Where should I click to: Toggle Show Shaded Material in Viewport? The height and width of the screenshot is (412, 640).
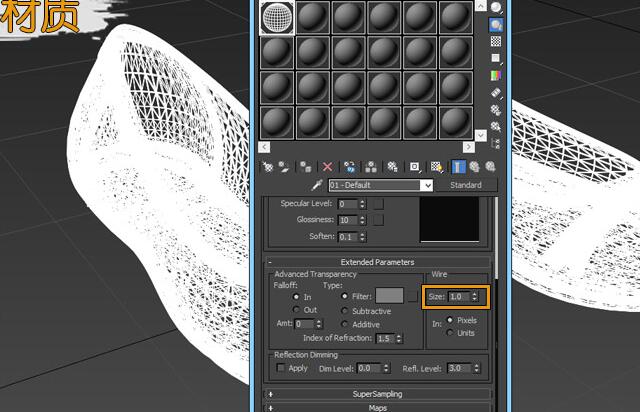coord(438,166)
